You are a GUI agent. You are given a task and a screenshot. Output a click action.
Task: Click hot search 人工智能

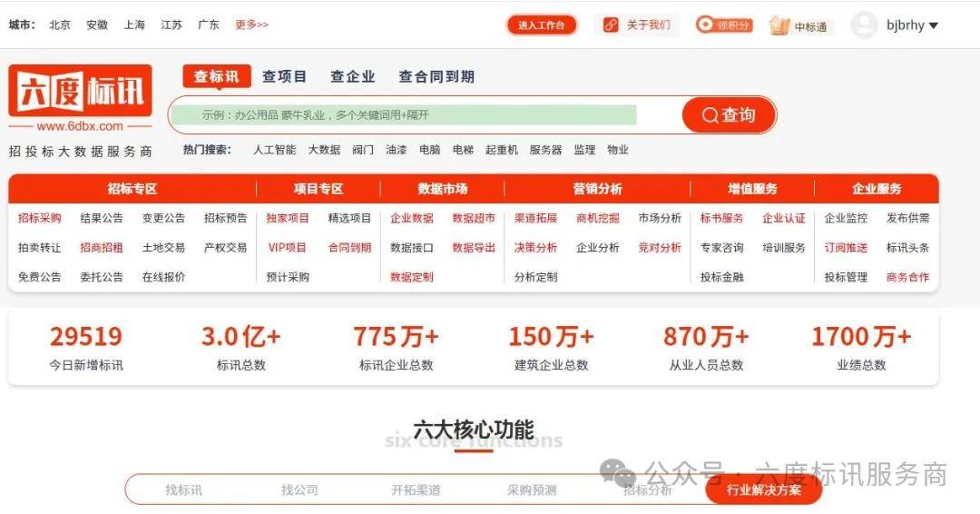point(274,150)
